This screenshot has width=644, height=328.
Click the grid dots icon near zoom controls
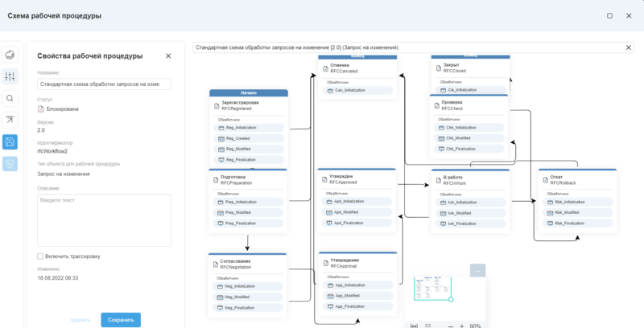[x=428, y=325]
